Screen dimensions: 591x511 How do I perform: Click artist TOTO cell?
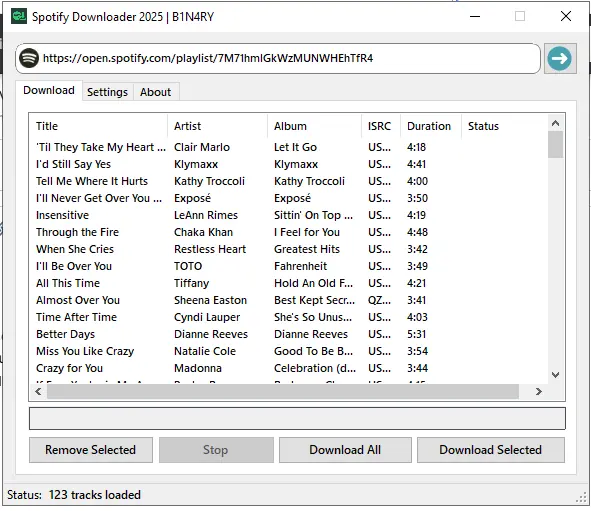[188, 266]
